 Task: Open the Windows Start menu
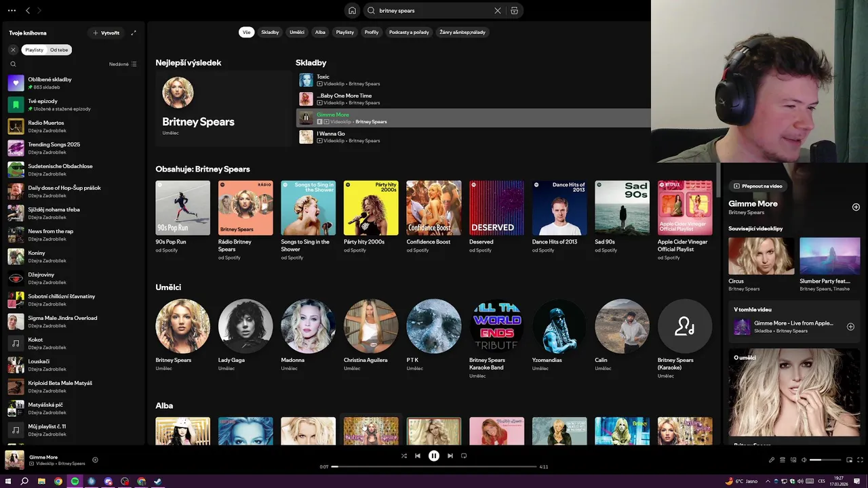(x=7, y=481)
